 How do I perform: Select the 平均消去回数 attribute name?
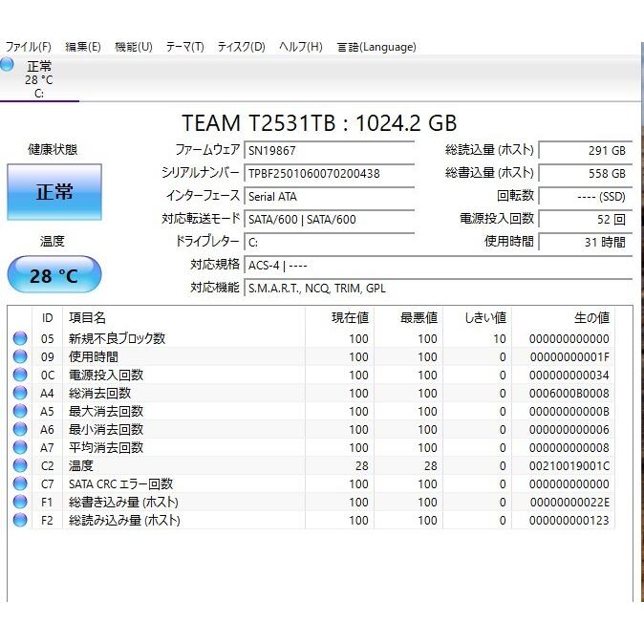click(106, 447)
